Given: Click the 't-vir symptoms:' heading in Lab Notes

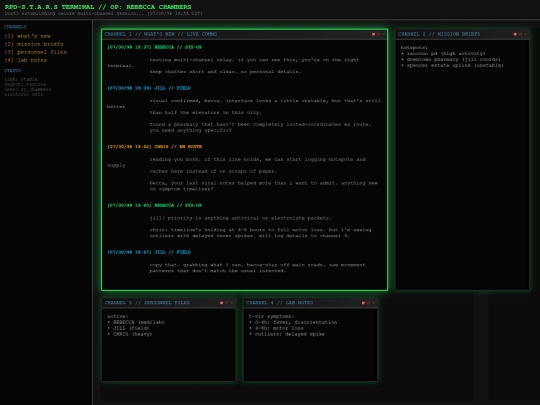Looking at the screenshot, I should point(272,316).
